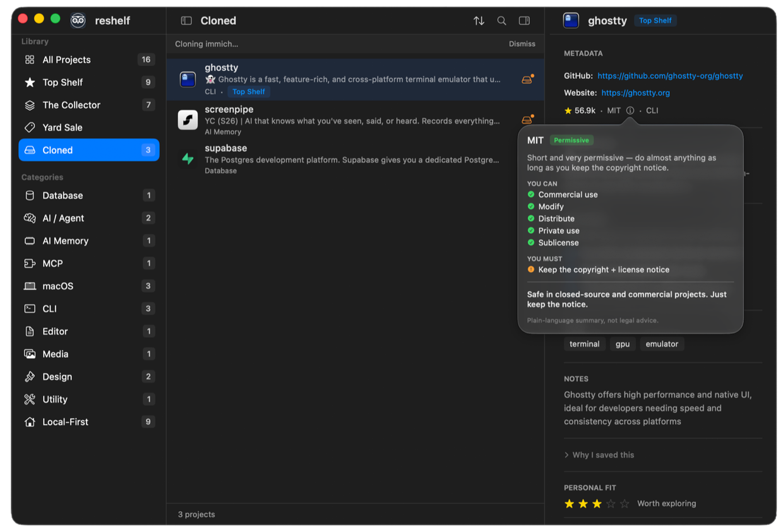This screenshot has height=532, width=783.
Task: Open the macOS category
Action: [89, 286]
